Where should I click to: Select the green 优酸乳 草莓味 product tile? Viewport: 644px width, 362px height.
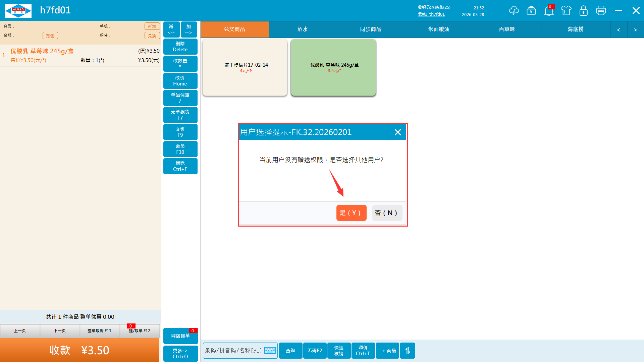tap(333, 67)
